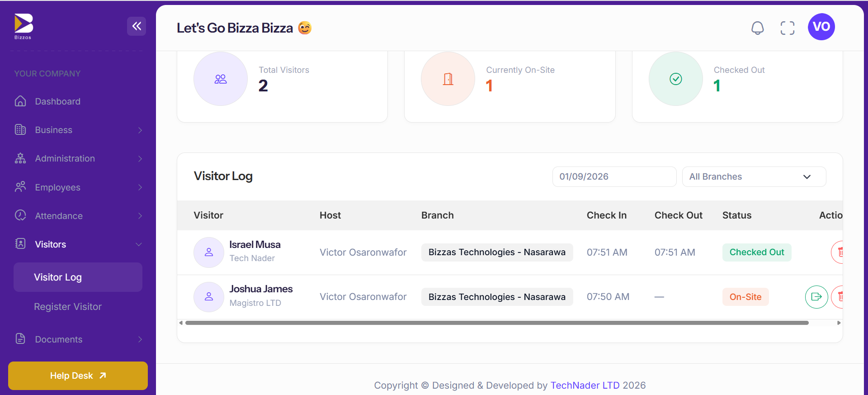This screenshot has width=868, height=395.
Task: Click Israel Musa's avatar icon
Action: [209, 252]
